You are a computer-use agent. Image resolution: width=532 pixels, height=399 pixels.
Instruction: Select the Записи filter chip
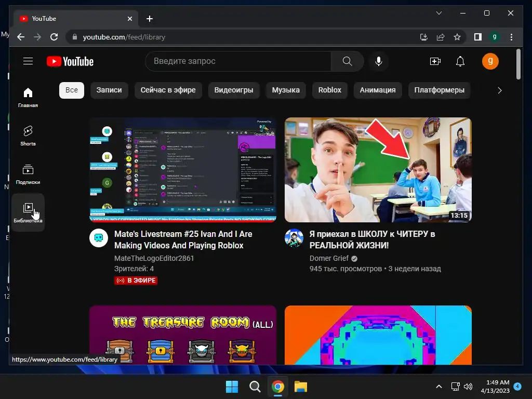coord(109,90)
